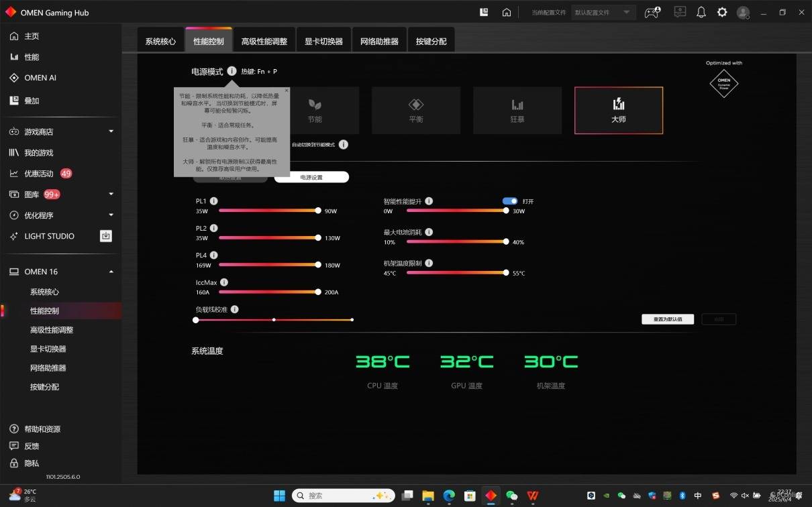Show info for PL1
This screenshot has height=507, width=812.
[x=214, y=201]
